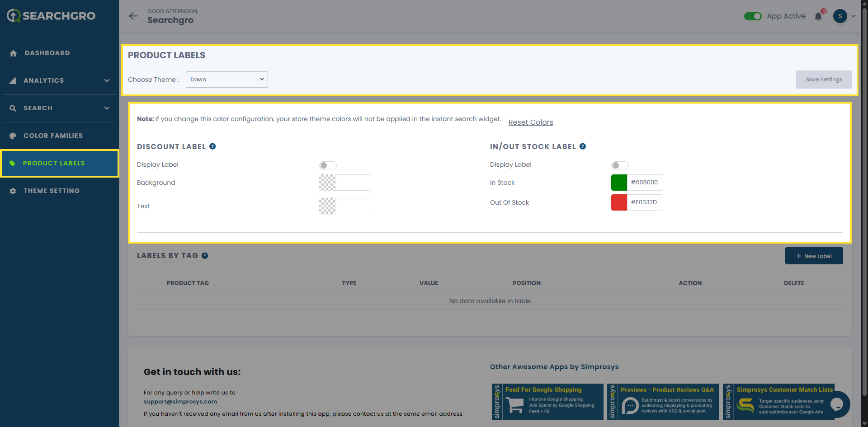Click the Reset Colors link

pyautogui.click(x=531, y=122)
